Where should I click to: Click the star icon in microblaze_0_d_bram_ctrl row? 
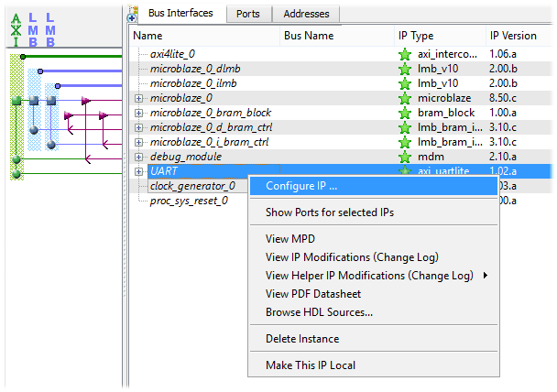point(405,127)
